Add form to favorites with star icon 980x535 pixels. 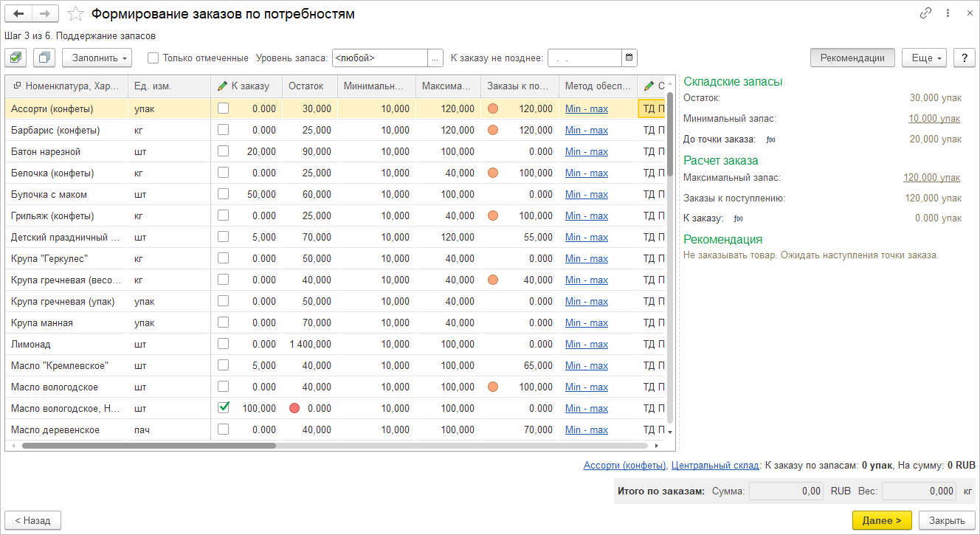tap(75, 14)
